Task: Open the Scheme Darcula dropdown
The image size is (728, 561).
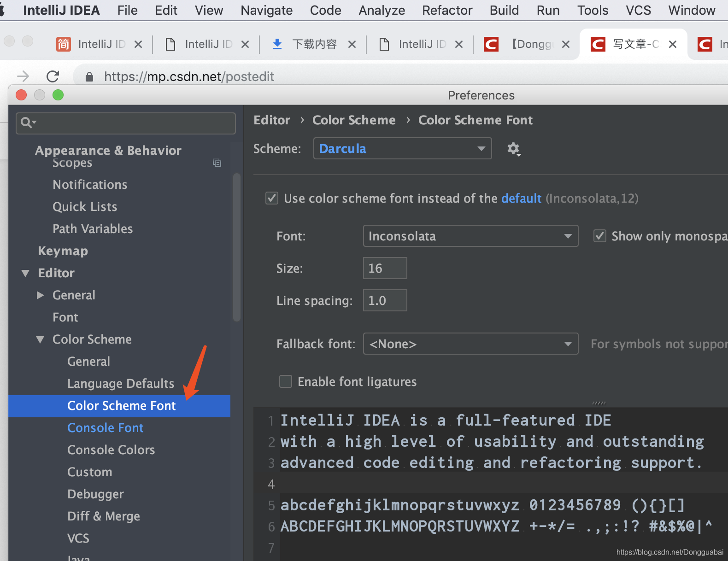Action: coord(402,148)
